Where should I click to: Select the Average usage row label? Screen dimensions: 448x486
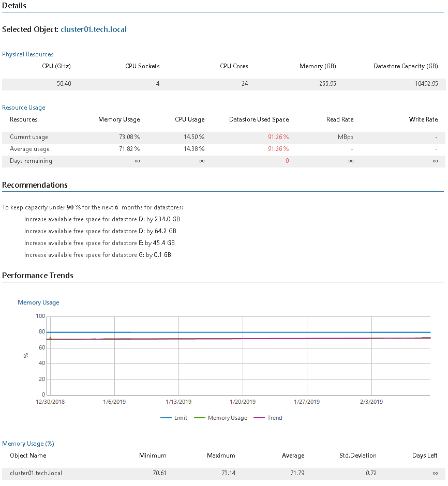[x=29, y=149]
